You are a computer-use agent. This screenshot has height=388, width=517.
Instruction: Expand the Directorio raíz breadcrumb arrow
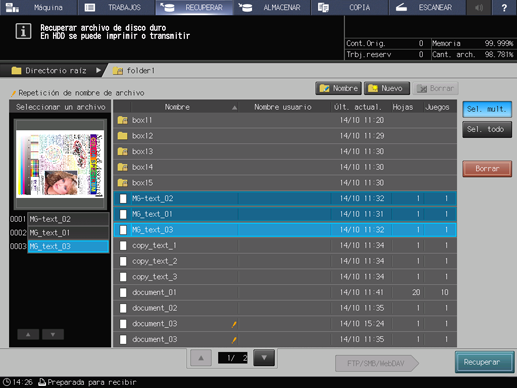point(98,70)
